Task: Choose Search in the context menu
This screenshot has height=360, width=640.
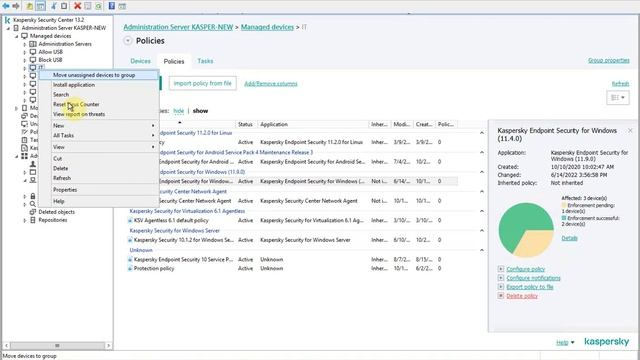Action: 98,95
